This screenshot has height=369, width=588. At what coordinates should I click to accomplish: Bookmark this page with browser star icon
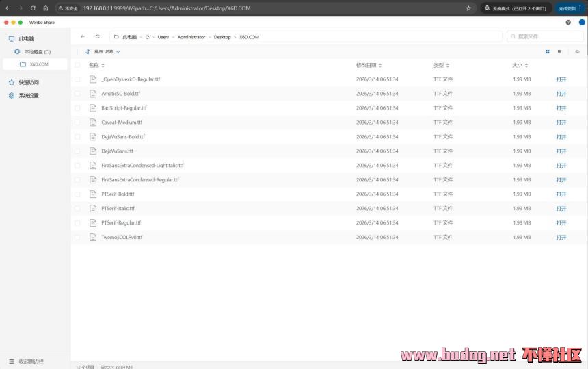468,8
